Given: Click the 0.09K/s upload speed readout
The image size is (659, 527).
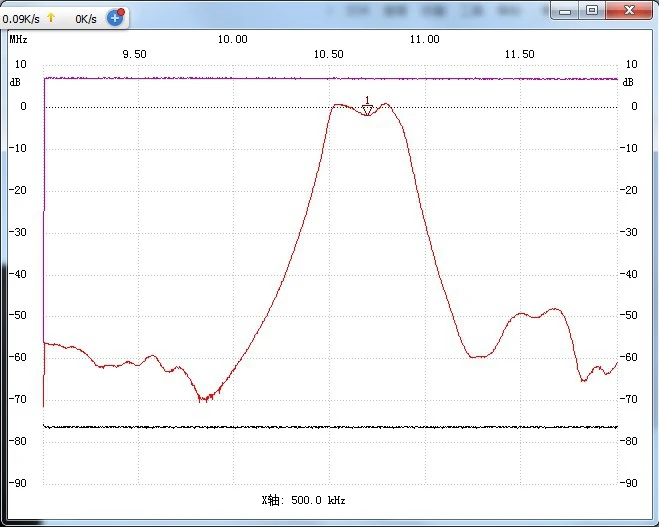Looking at the screenshot, I should (21, 19).
